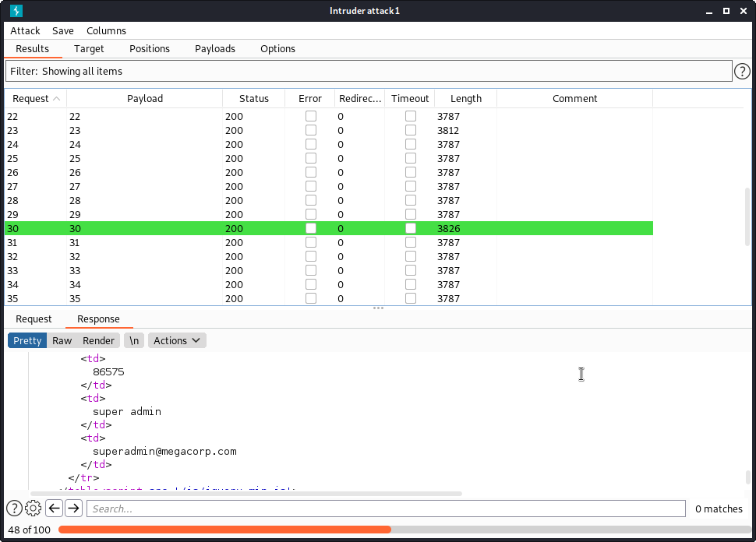Select the Render view button
Viewport: 756px width, 542px height.
click(98, 340)
